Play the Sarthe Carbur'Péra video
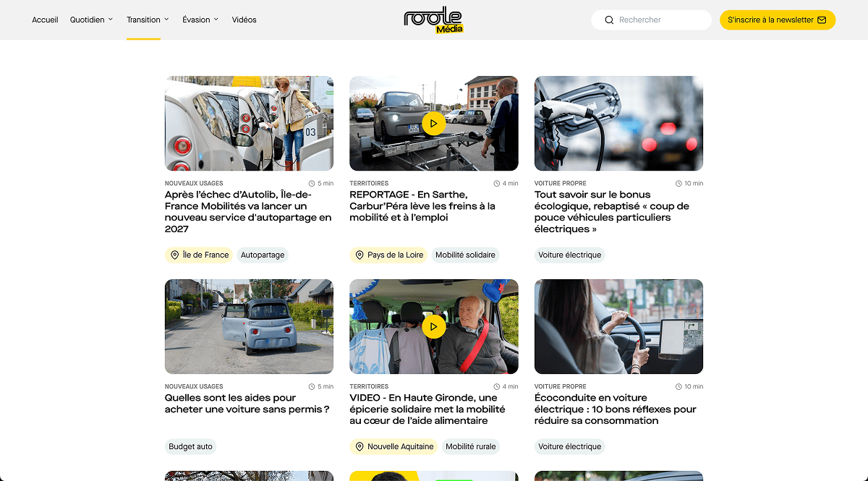 (x=434, y=124)
